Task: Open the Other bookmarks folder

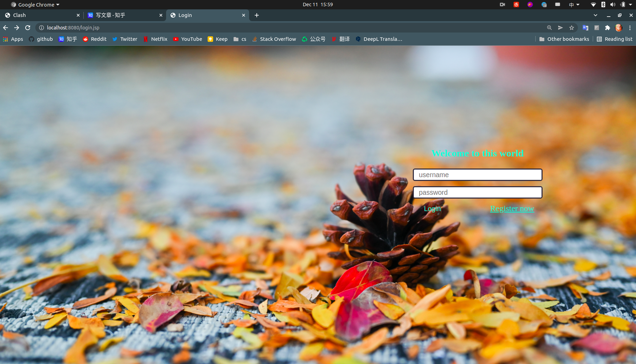Action: pos(564,39)
